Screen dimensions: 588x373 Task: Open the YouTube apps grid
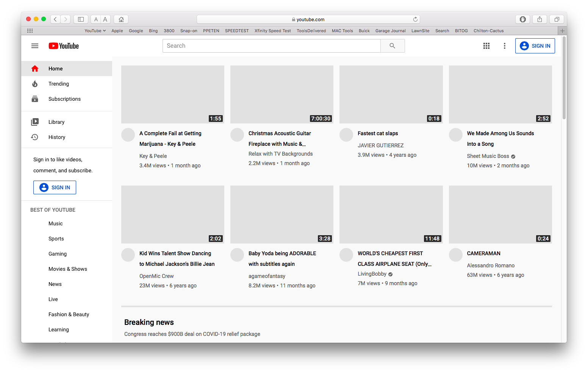[x=486, y=46]
